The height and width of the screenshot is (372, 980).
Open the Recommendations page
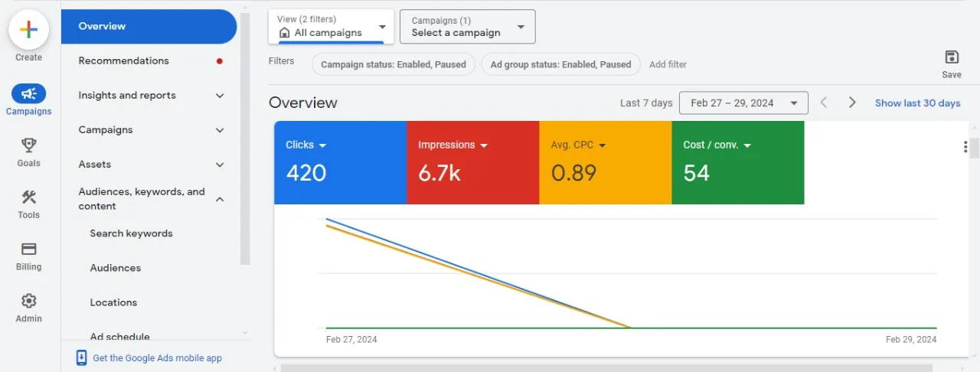pyautogui.click(x=123, y=60)
